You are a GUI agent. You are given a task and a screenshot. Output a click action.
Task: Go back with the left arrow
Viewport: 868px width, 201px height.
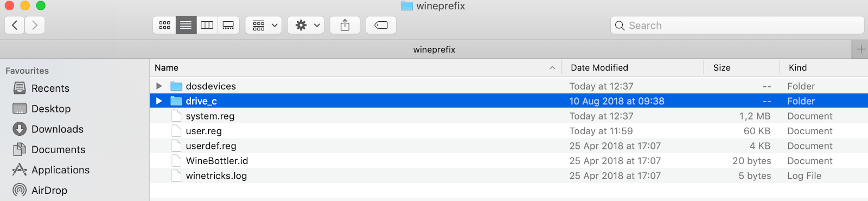(x=15, y=25)
